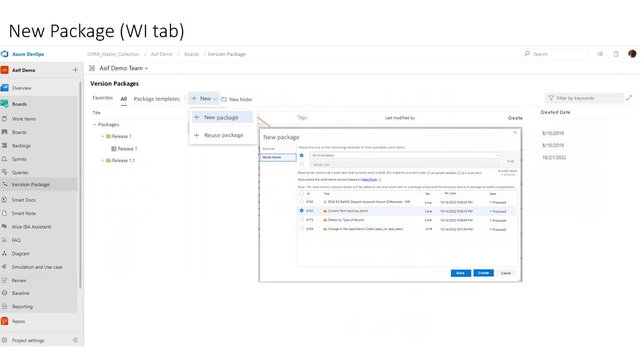Switch to the Package templates tab

pos(156,99)
